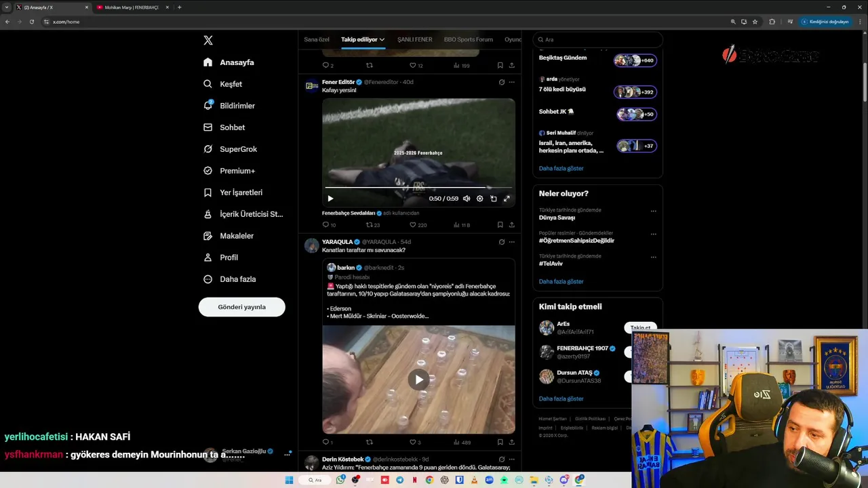Image resolution: width=868 pixels, height=488 pixels.
Task: Enter fullscreen on Fener Editör video
Action: pyautogui.click(x=507, y=199)
